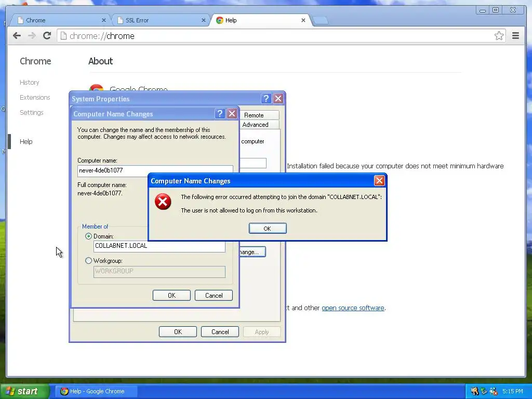Click the Member of group label

pyautogui.click(x=95, y=227)
